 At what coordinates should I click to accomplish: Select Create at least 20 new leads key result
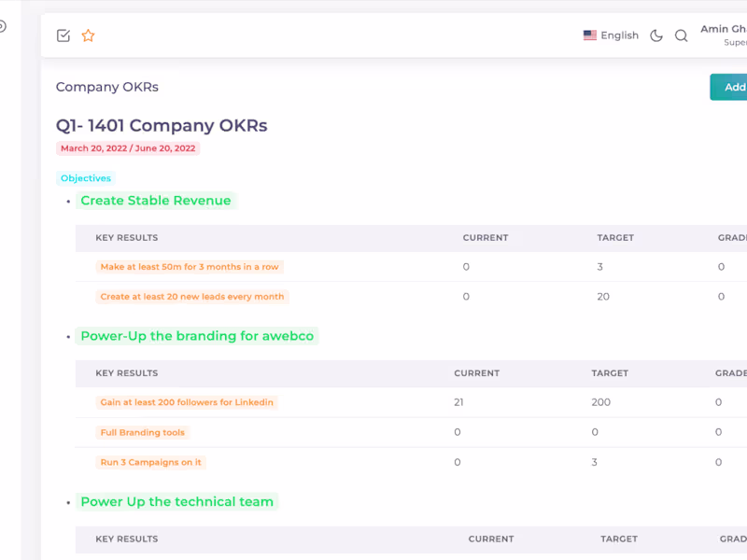pyautogui.click(x=192, y=297)
